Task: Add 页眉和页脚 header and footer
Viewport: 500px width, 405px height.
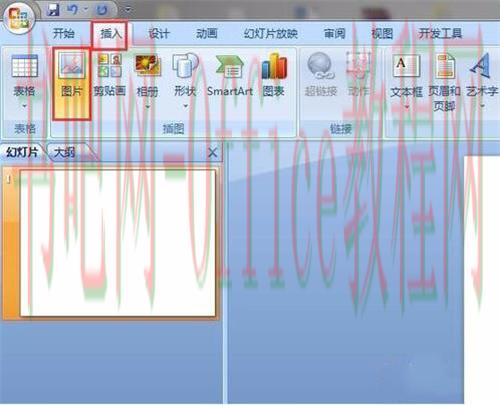Action: (444, 83)
